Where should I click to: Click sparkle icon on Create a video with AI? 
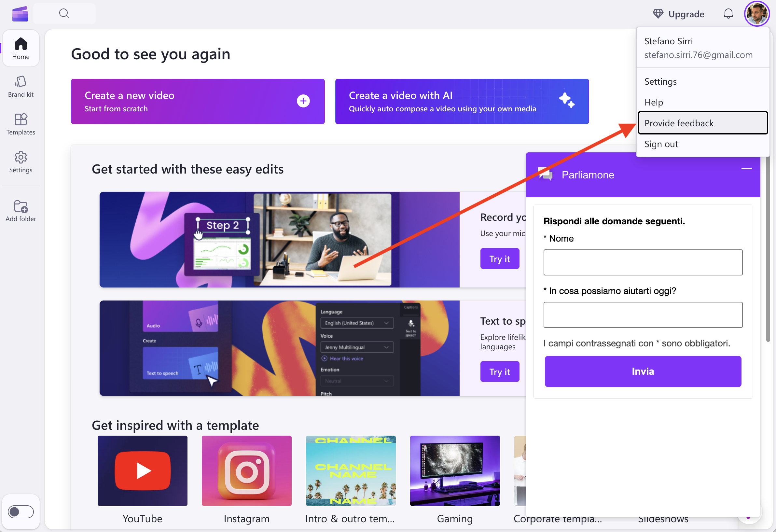(x=567, y=100)
